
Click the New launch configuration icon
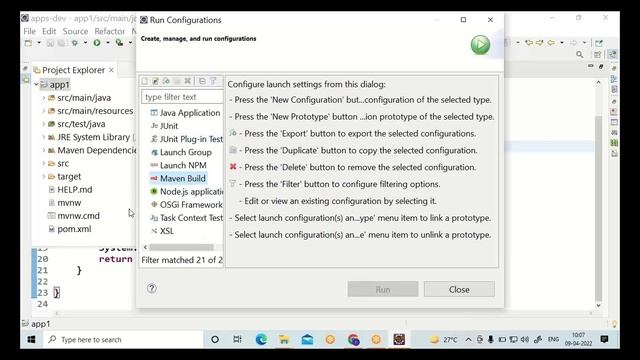(145, 81)
